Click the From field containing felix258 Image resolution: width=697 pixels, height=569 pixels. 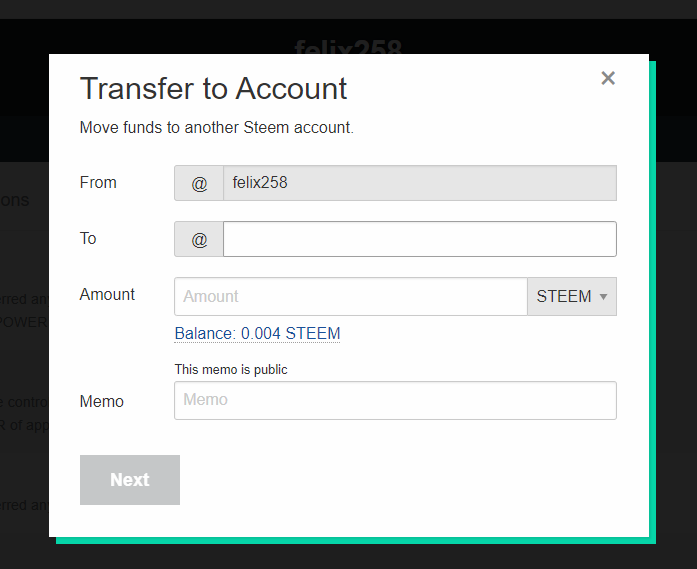(420, 183)
